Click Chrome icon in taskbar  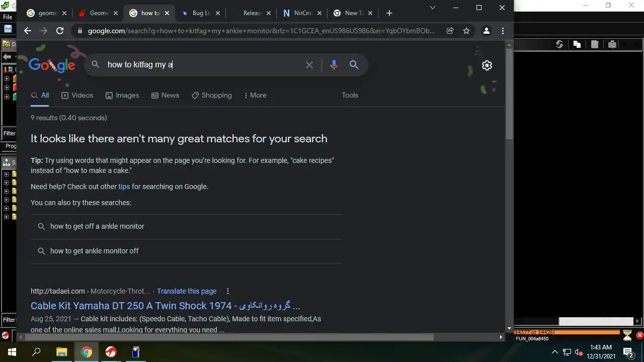(87, 352)
